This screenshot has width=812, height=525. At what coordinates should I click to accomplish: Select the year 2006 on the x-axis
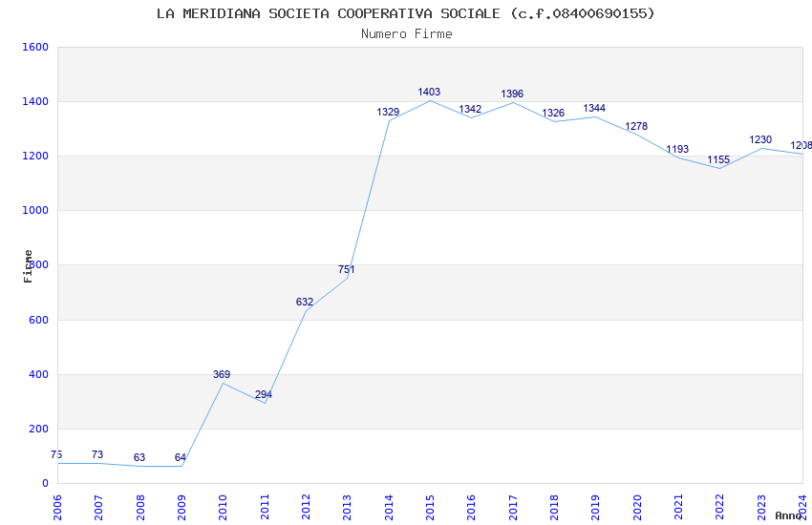(57, 508)
